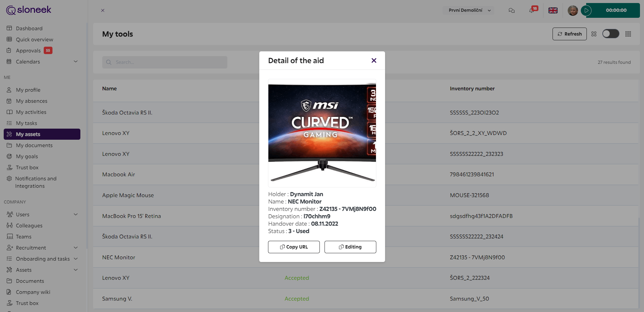The width and height of the screenshot is (644, 312).
Task: Toggle the view switch next to Refresh
Action: coord(611,34)
